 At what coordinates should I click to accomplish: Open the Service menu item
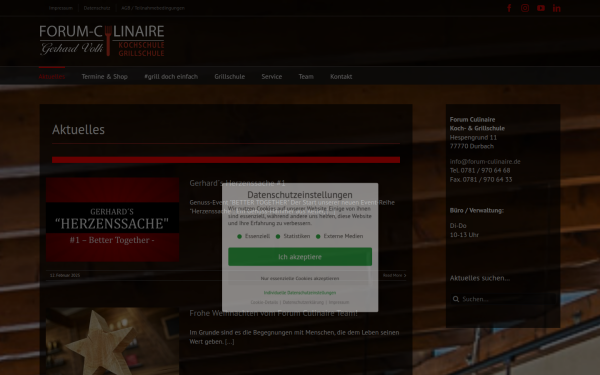[272, 76]
